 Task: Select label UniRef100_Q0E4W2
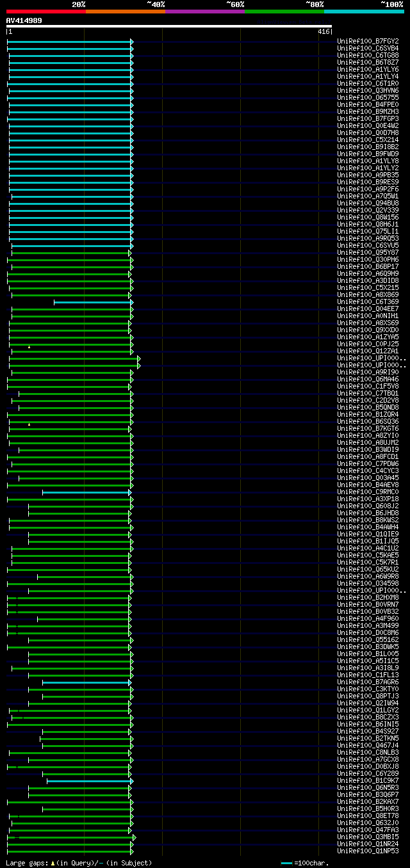coord(368,126)
